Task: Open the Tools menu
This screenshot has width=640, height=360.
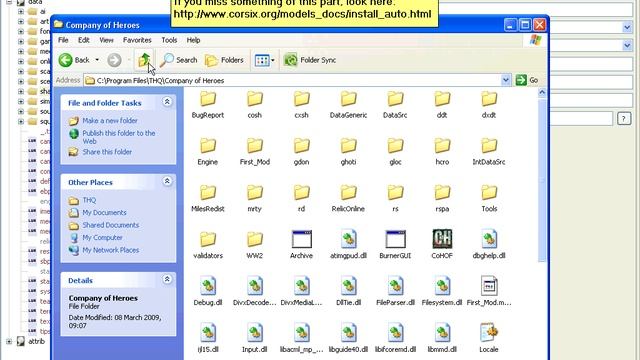Action: (169, 40)
